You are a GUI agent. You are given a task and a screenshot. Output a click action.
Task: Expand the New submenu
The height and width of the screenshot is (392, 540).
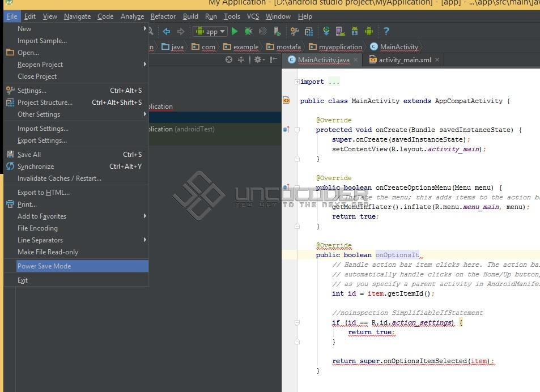76,28
